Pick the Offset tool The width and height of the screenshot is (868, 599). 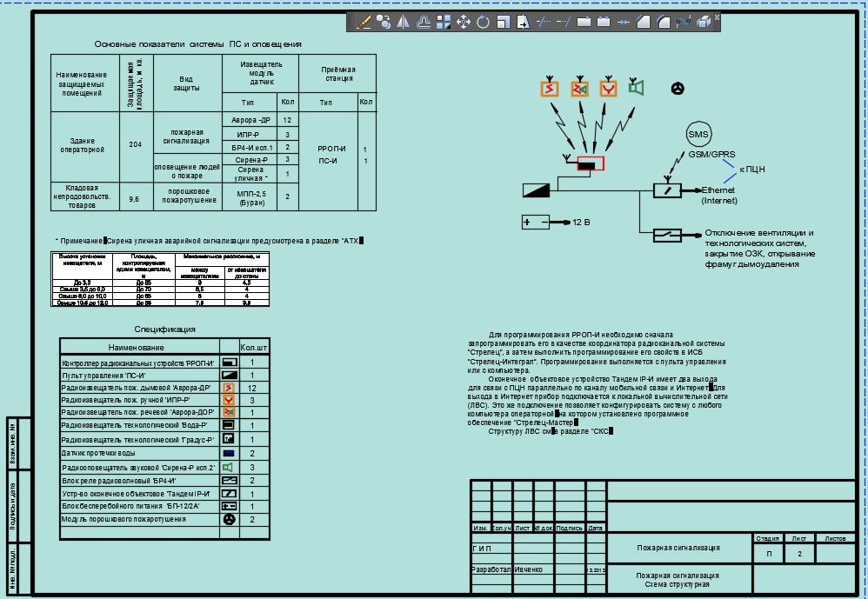pyautogui.click(x=424, y=23)
